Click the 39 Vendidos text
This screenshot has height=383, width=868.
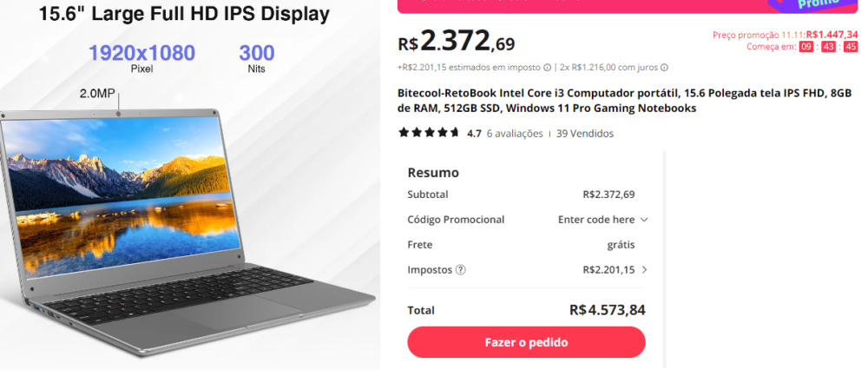coord(585,134)
